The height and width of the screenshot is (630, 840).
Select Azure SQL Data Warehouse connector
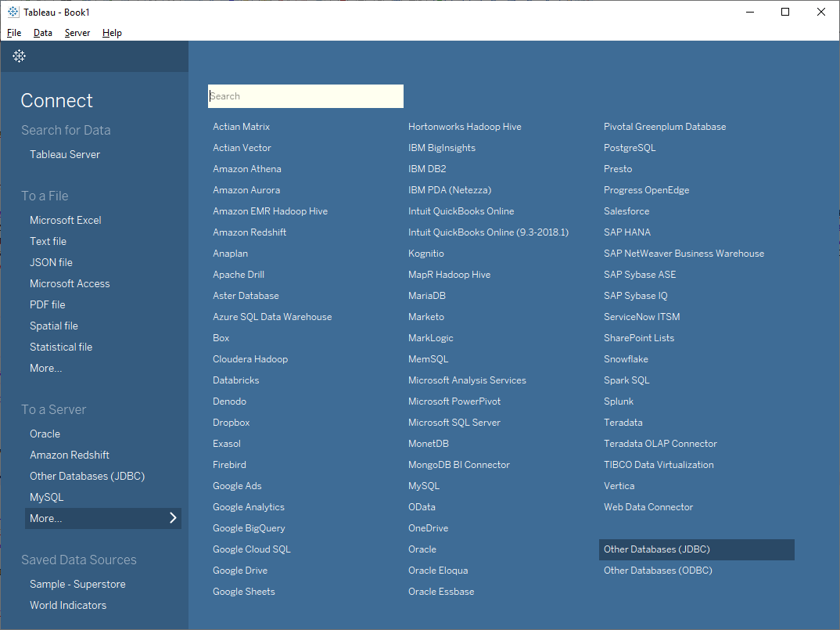[x=272, y=317]
